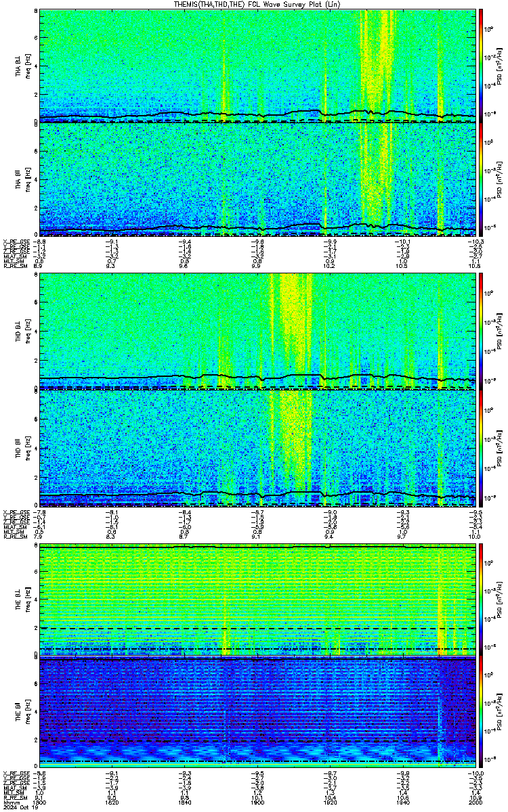Click the PSD color bar beside THA B-perpendicular

point(481,66)
